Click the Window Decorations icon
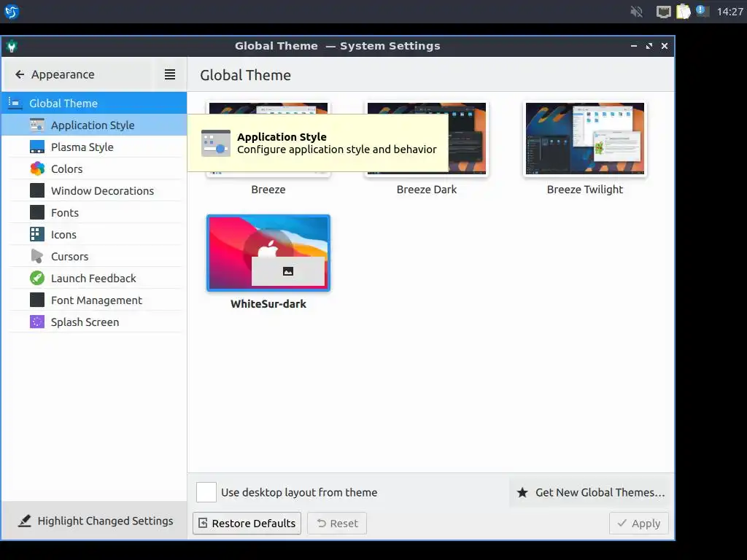This screenshot has width=747, height=560. [37, 190]
